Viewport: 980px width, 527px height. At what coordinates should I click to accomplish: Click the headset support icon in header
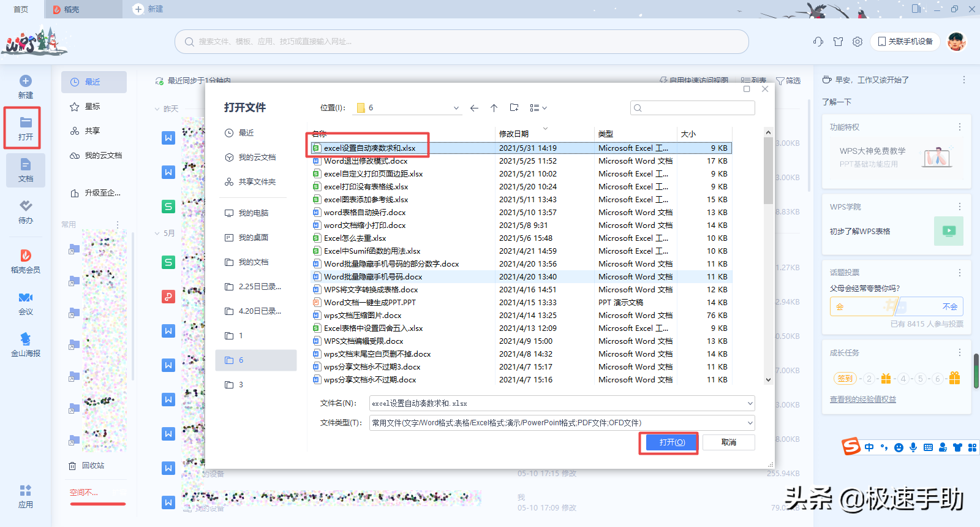tap(818, 42)
